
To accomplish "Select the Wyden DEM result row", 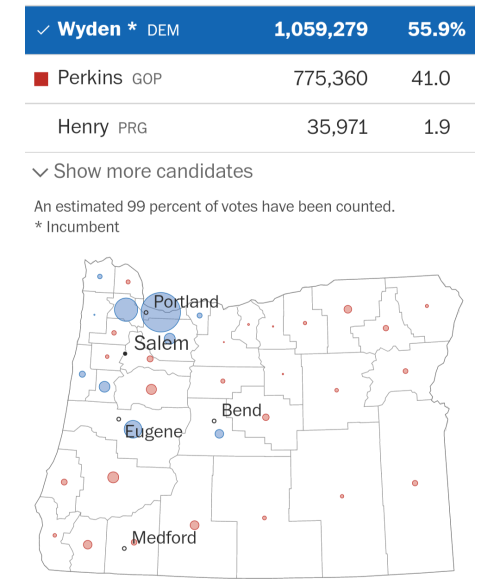I will coord(250,30).
